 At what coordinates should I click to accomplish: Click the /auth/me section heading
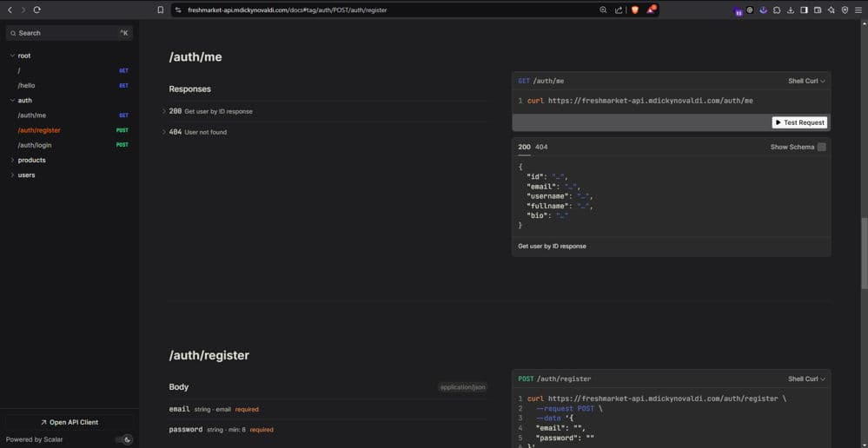(195, 57)
